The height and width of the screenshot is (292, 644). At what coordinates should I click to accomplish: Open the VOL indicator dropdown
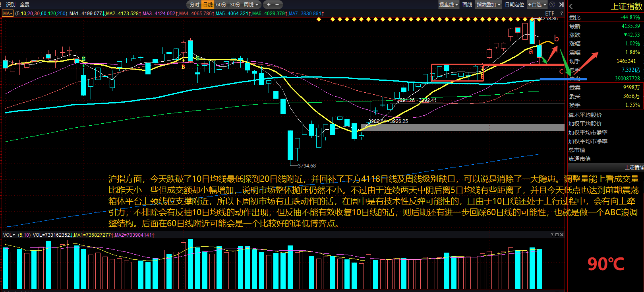pos(9,235)
